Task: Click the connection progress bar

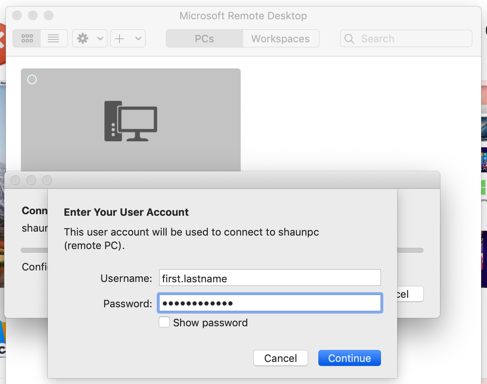Action: point(410,250)
